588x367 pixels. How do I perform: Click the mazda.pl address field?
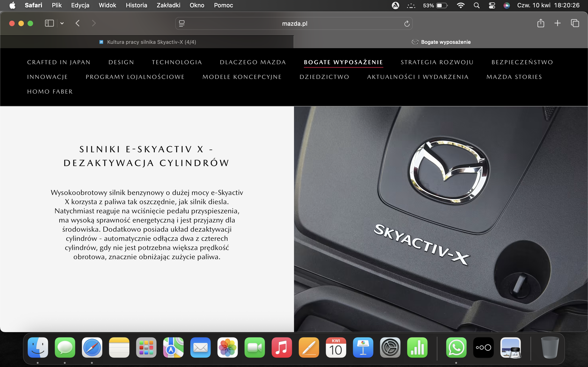point(294,24)
